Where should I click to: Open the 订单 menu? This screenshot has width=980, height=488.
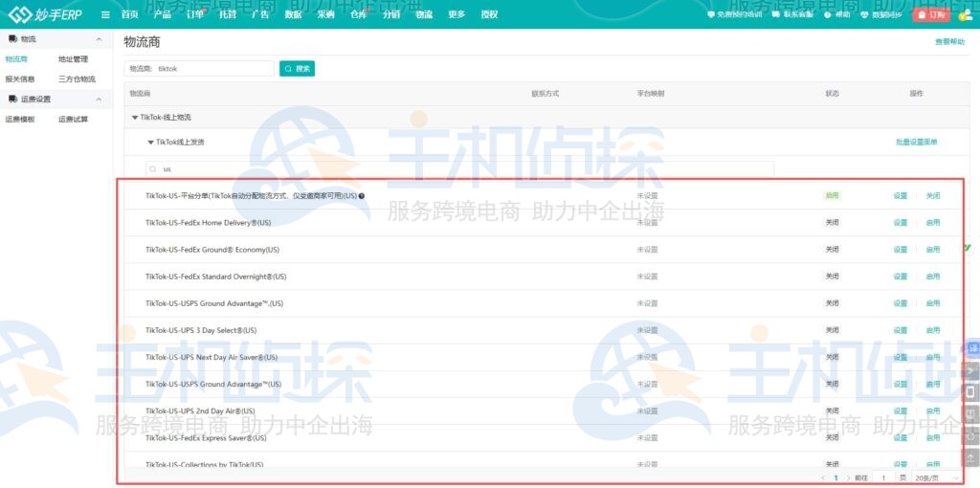click(195, 14)
